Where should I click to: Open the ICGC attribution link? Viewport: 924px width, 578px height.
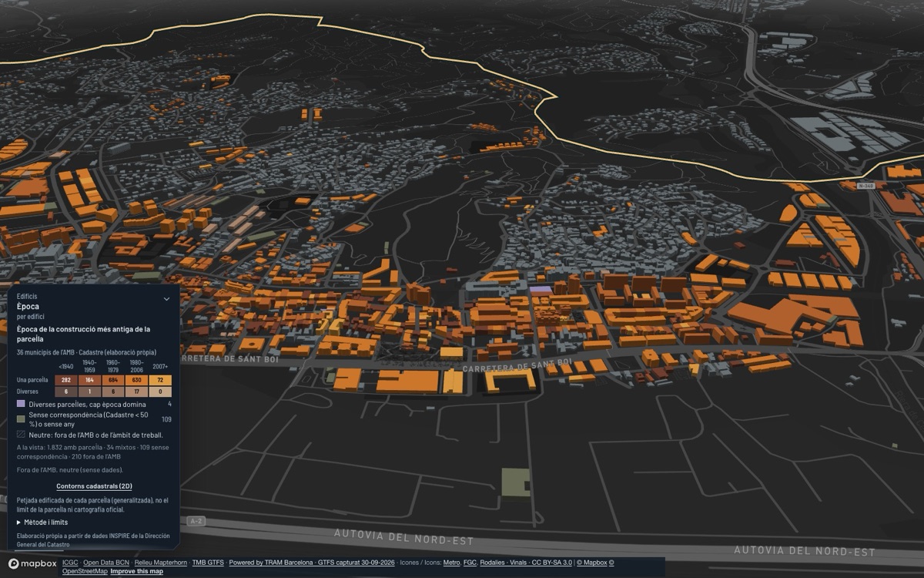tap(70, 563)
